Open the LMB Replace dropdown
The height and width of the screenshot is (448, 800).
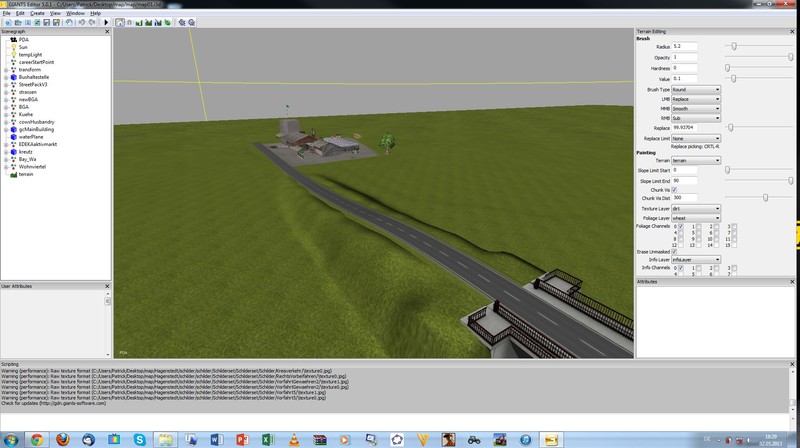coord(696,99)
